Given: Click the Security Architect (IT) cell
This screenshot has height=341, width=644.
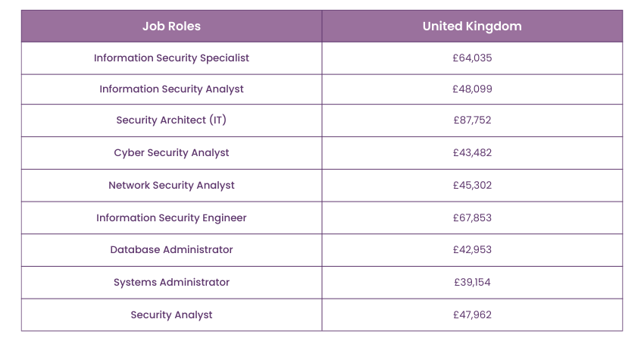Looking at the screenshot, I should (171, 120).
